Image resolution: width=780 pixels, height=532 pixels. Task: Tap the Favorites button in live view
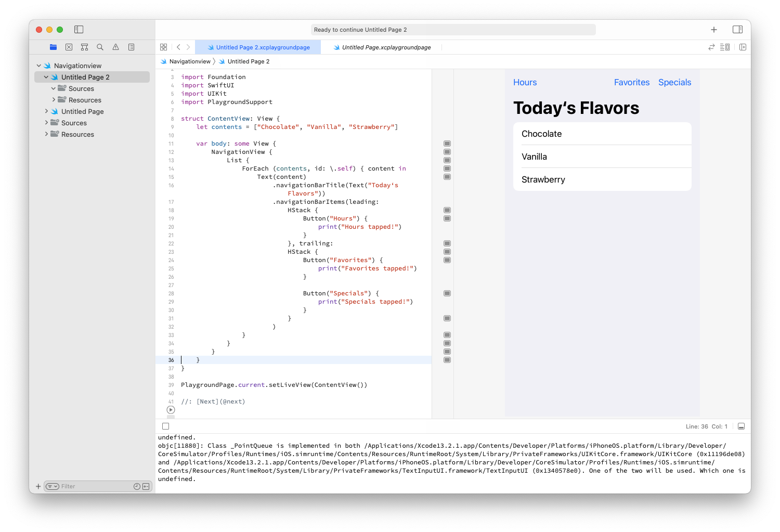coord(631,82)
